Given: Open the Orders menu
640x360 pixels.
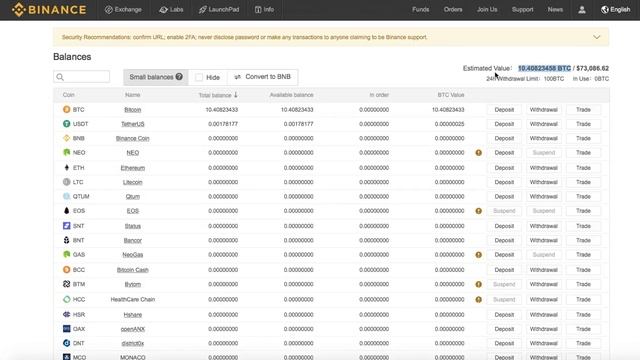Looking at the screenshot, I should [x=453, y=9].
